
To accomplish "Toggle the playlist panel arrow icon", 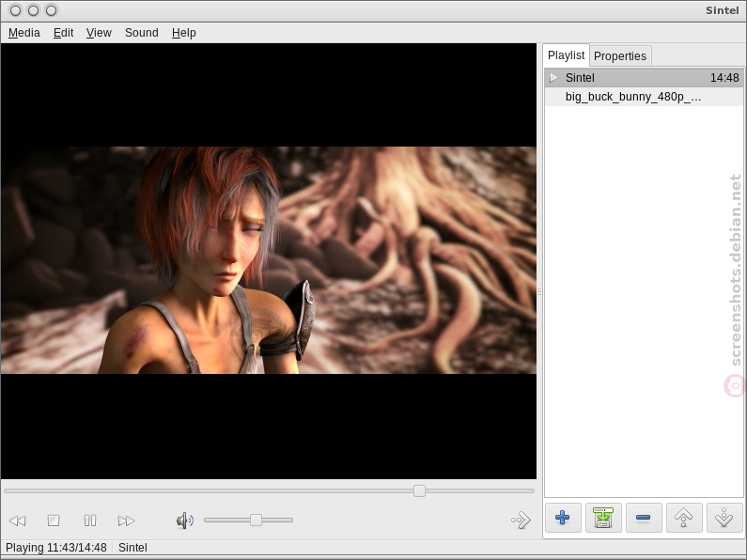I will (521, 520).
